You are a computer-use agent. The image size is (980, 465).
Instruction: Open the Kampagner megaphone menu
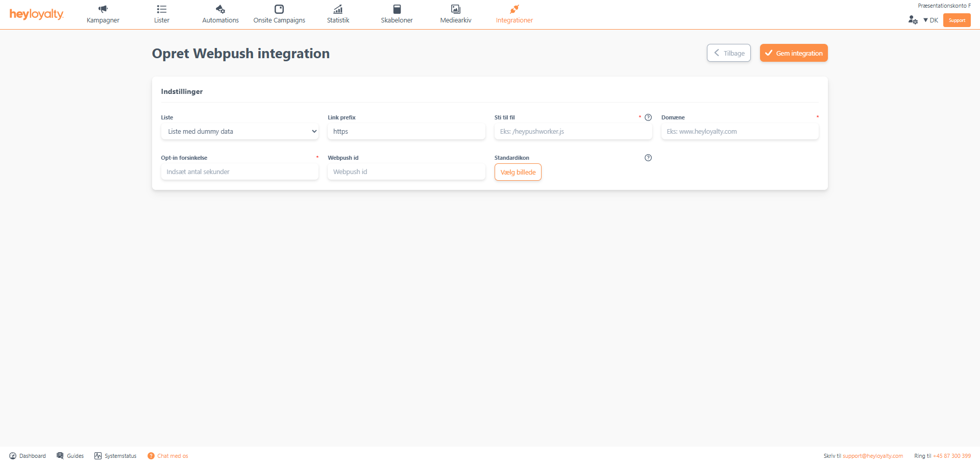click(x=103, y=14)
